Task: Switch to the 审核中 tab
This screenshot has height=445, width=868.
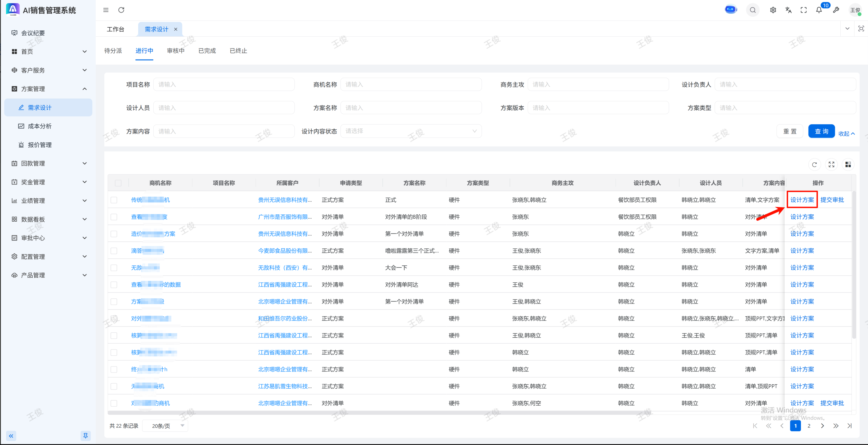Action: [x=176, y=51]
